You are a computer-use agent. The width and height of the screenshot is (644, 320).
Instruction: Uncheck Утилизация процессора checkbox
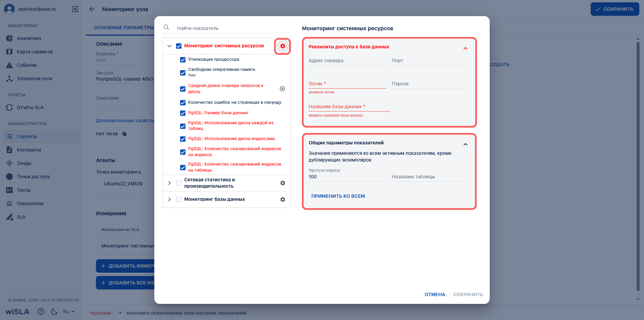coord(183,60)
